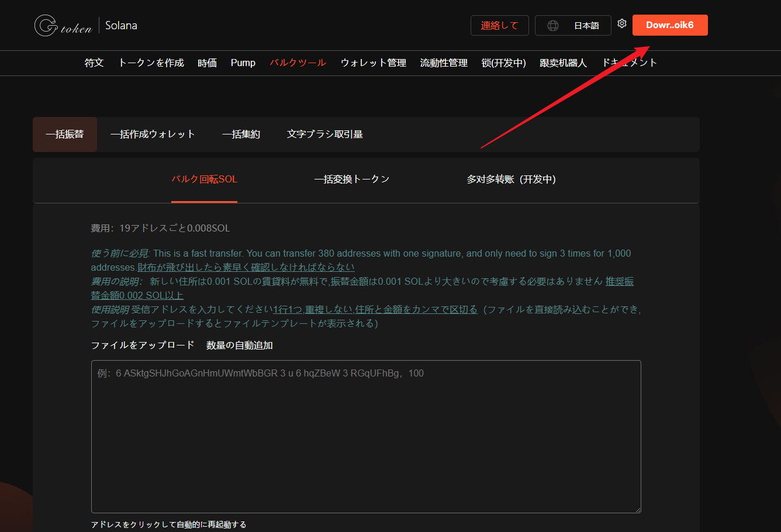Switch to the 一括集約 tab
This screenshot has width=781, height=532.
coord(241,134)
